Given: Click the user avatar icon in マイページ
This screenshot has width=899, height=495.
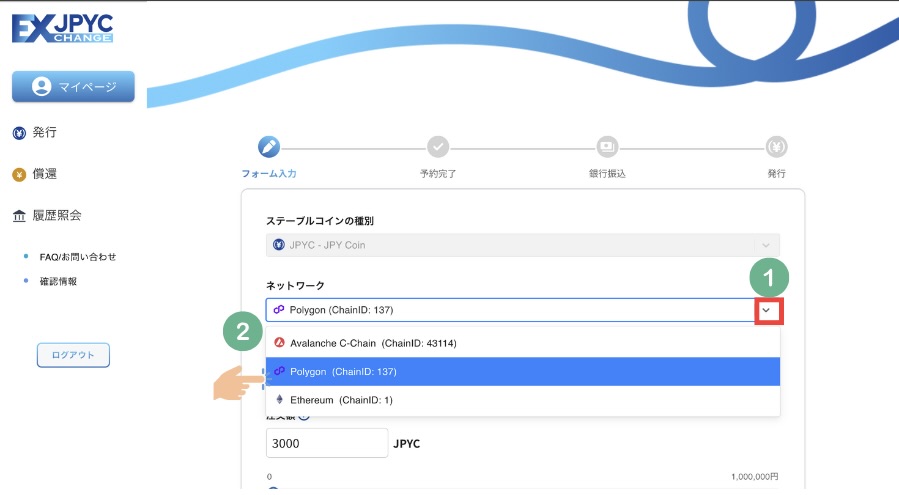Looking at the screenshot, I should point(41,87).
